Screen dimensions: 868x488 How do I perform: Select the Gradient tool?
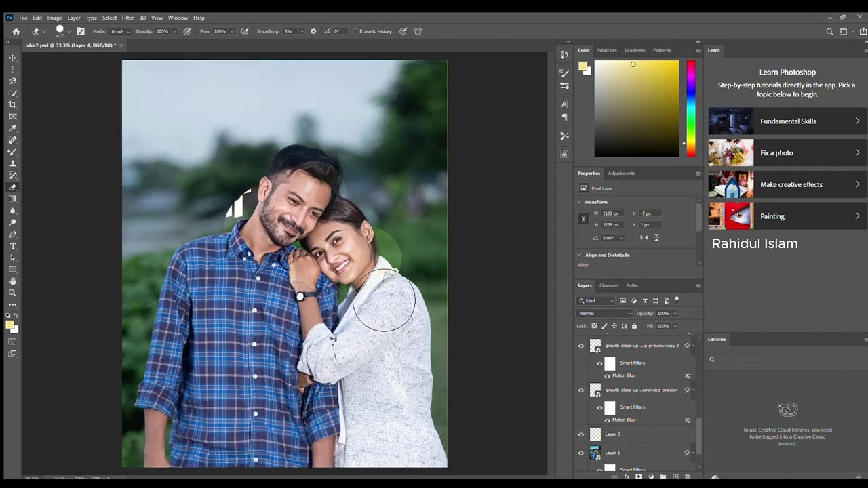12,199
